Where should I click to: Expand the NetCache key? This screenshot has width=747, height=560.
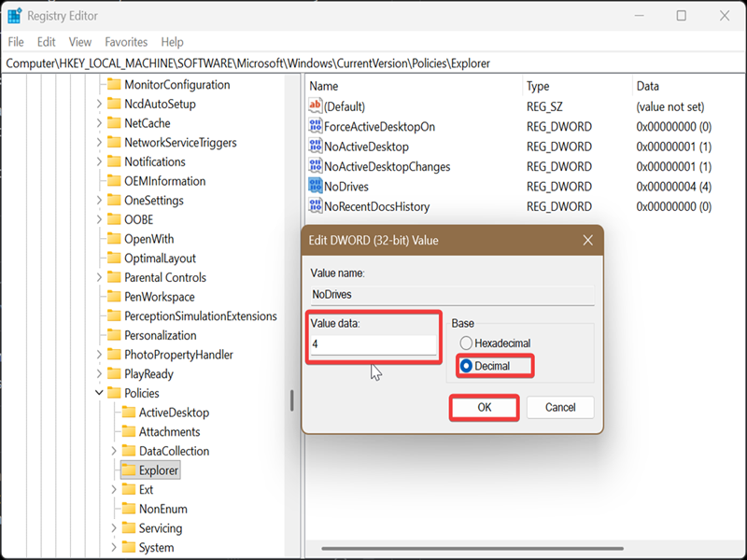tap(99, 123)
